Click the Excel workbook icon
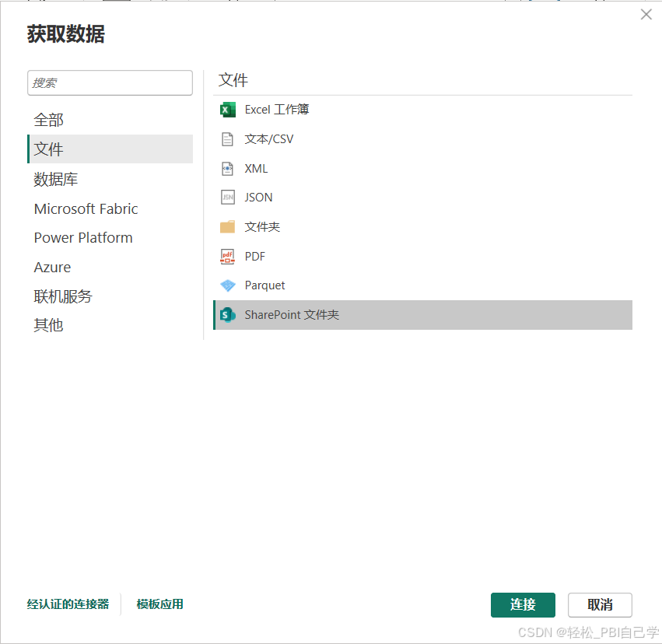Screen dimensions: 662x644 coord(228,110)
